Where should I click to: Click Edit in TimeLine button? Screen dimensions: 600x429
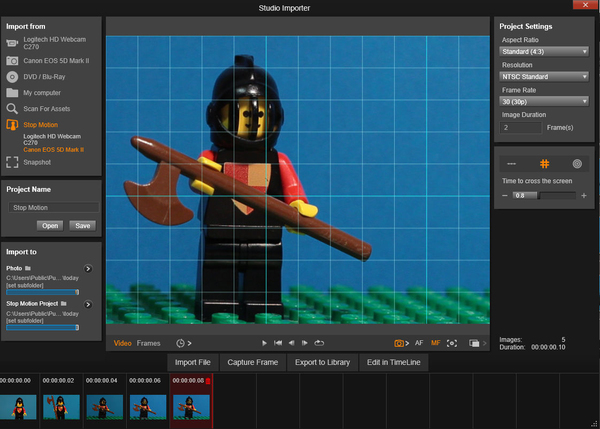(x=393, y=362)
